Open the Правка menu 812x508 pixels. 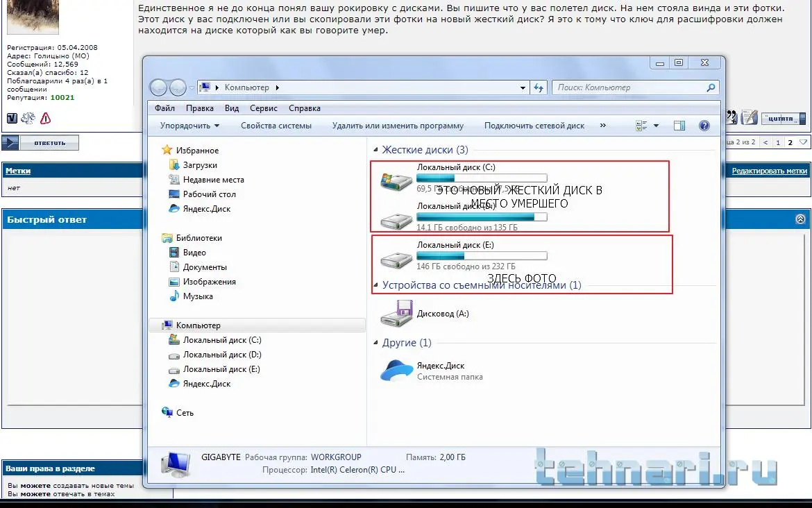[200, 108]
